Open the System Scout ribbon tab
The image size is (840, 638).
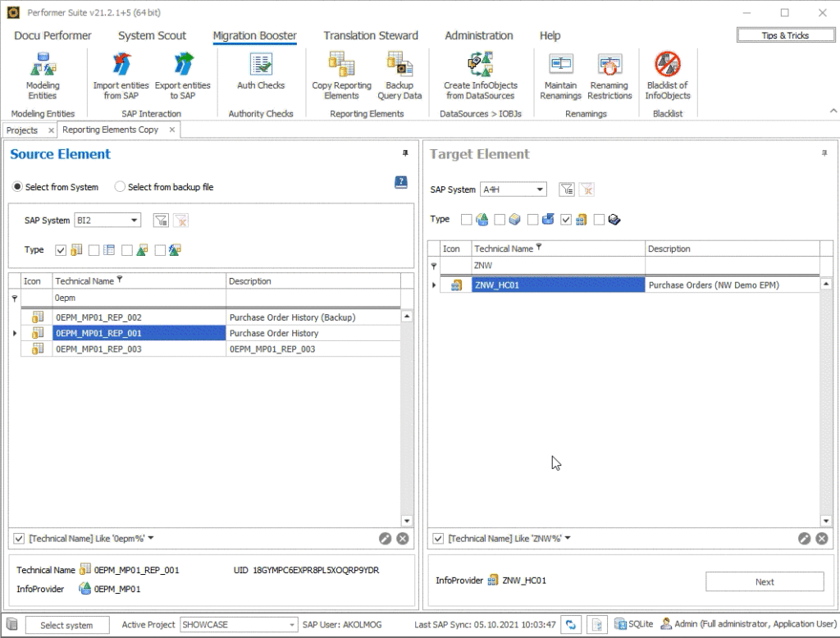(x=152, y=35)
